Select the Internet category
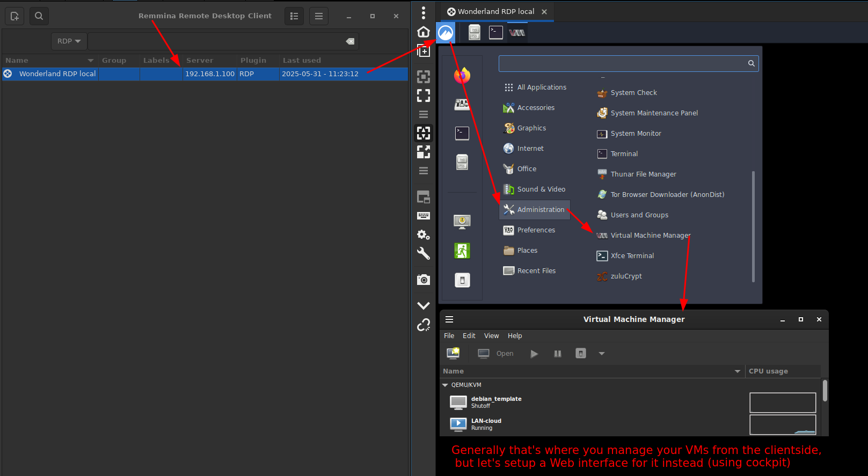 coord(535,149)
